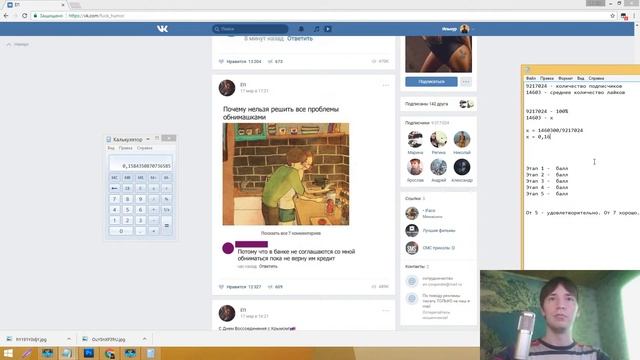640x360 pixels.
Task: Open first downloaded jpg file
Action: coord(31,339)
